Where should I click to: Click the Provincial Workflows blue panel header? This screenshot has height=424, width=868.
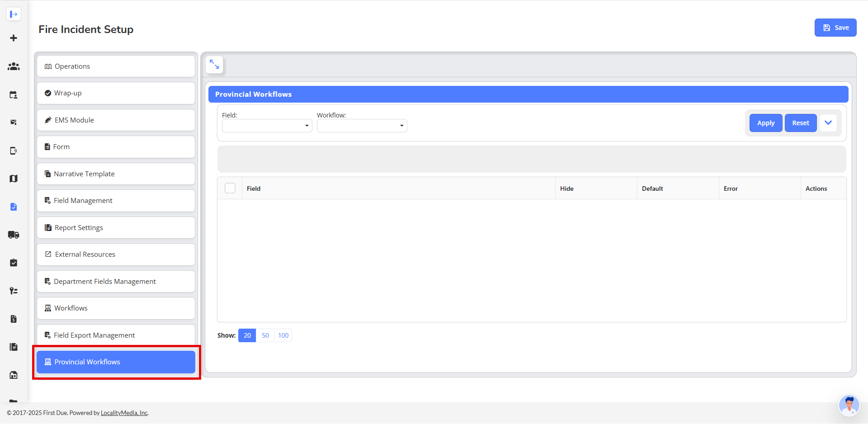(x=528, y=94)
